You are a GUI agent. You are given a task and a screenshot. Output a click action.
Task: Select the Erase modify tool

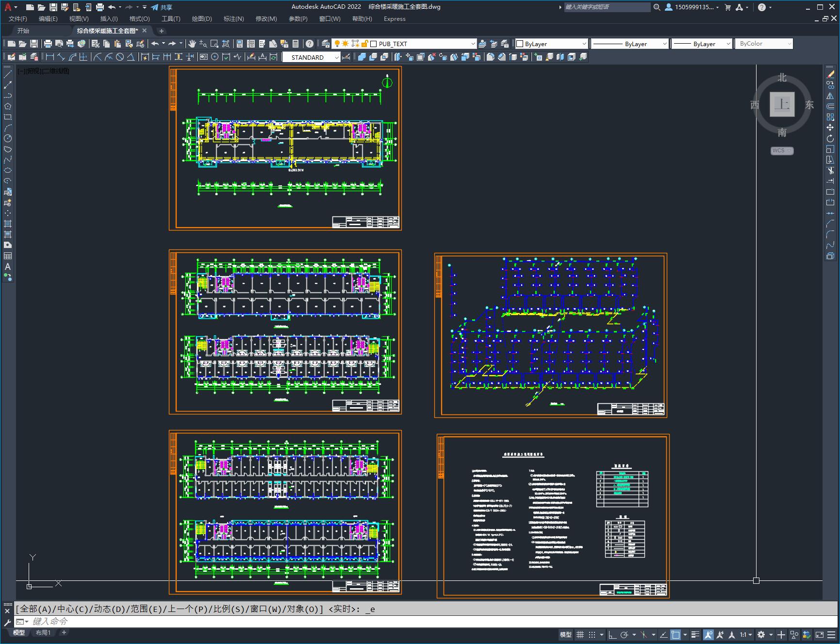830,74
